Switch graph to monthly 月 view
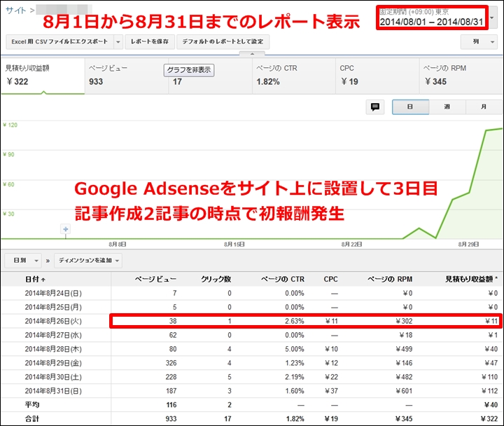This screenshot has width=504, height=426. click(x=484, y=106)
